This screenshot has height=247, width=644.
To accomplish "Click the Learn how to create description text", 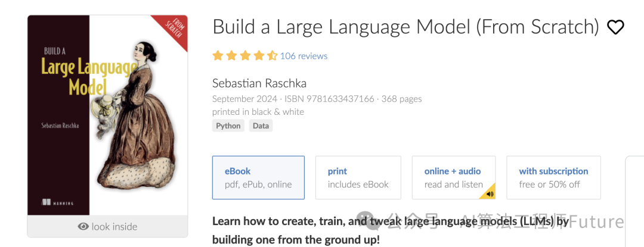I will (x=390, y=230).
